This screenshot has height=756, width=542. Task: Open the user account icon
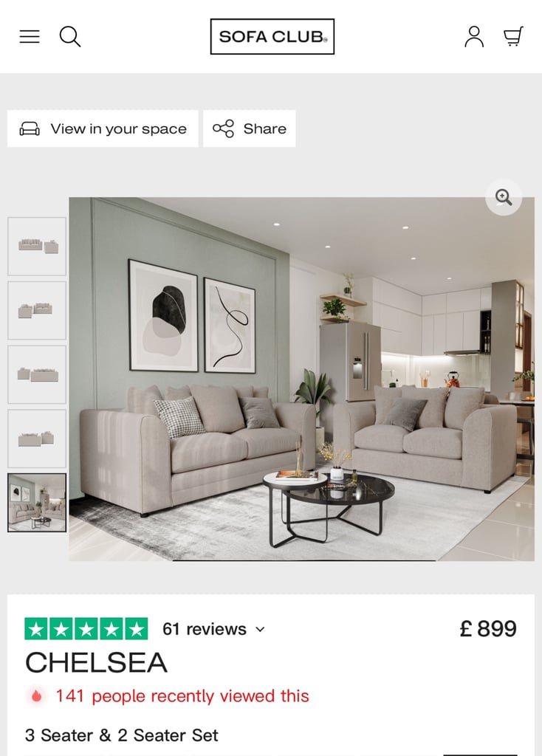click(474, 37)
